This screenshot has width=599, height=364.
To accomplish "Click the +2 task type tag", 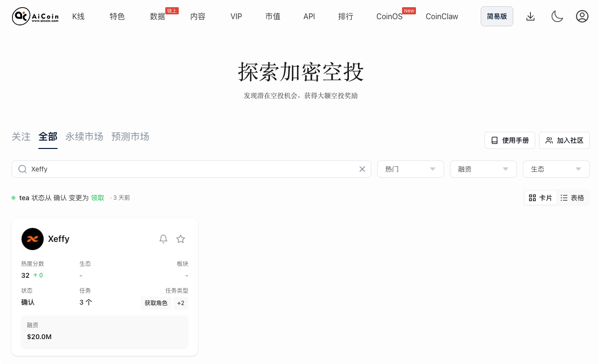I will pos(181,303).
